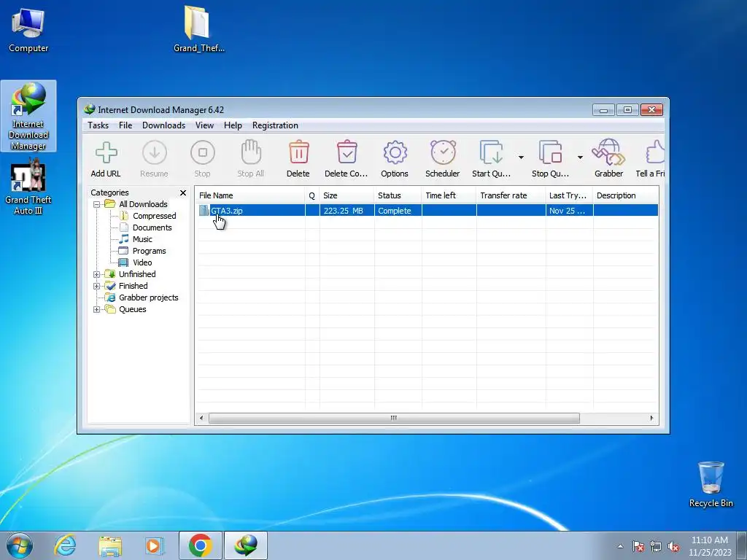Viewport: 747px width, 560px height.
Task: Click the scrollbar right arrow
Action: 651,418
